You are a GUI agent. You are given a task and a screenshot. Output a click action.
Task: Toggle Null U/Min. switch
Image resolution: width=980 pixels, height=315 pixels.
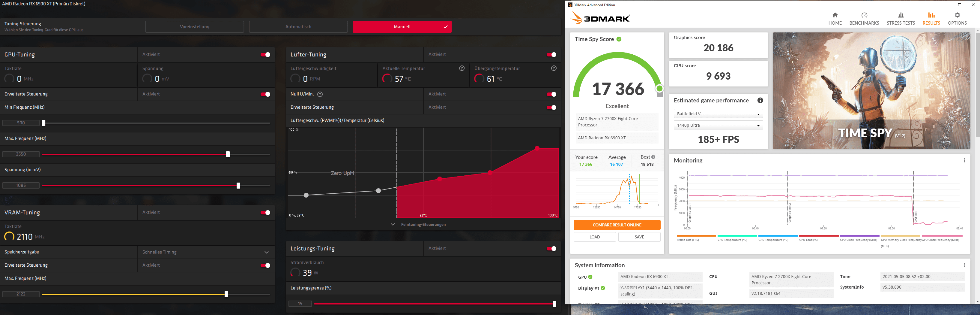point(551,94)
